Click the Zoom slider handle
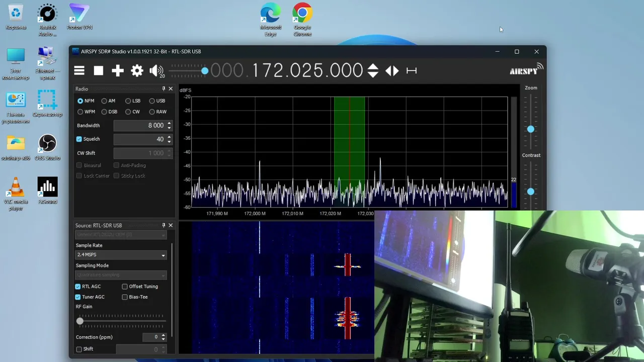644x362 pixels. tap(531, 129)
